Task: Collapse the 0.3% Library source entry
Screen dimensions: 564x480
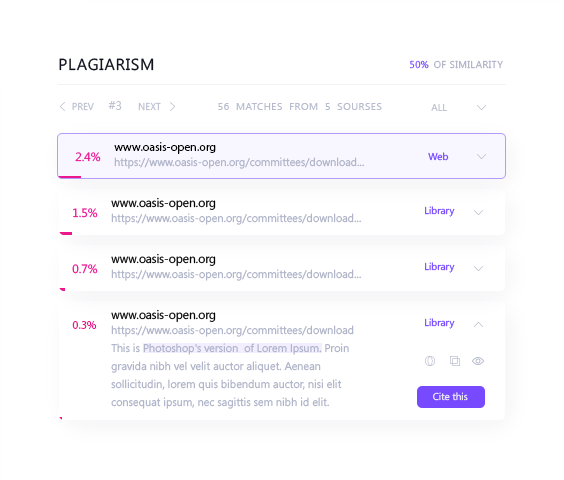Action: (x=478, y=325)
